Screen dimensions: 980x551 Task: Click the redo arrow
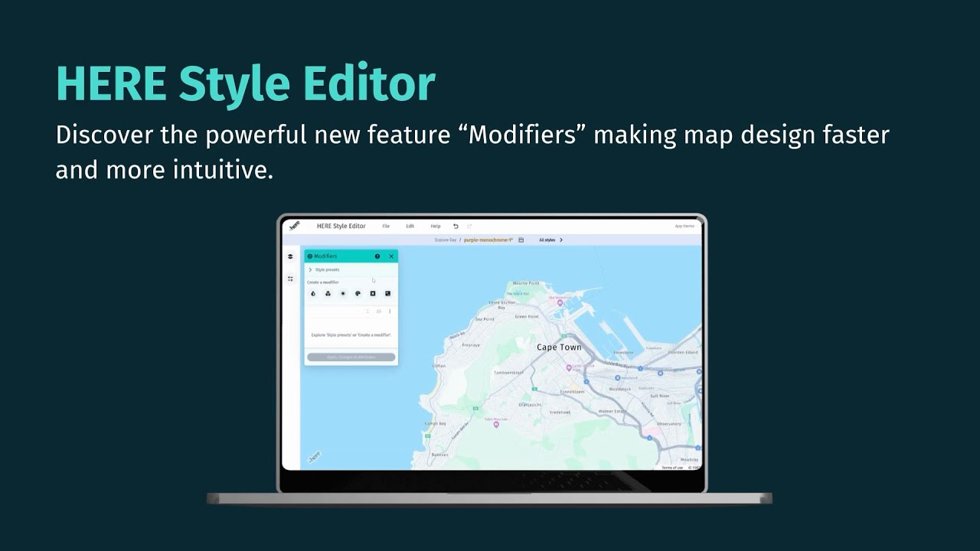[x=469, y=226]
